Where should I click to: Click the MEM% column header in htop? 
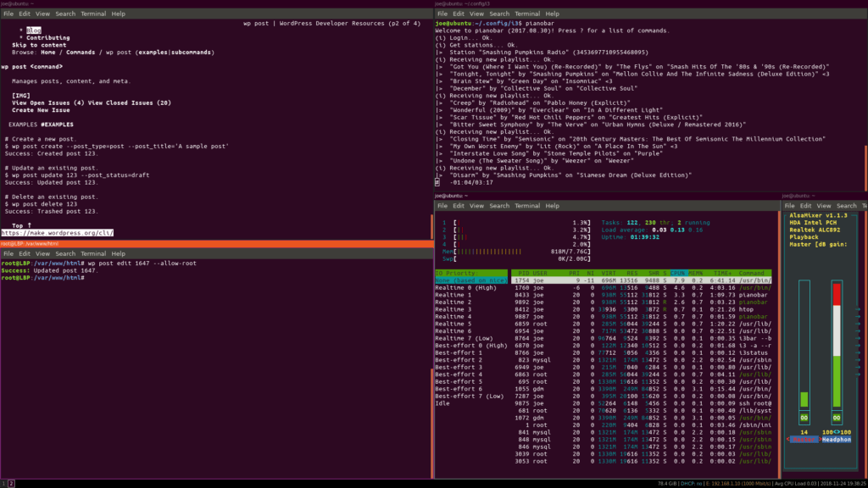698,272
